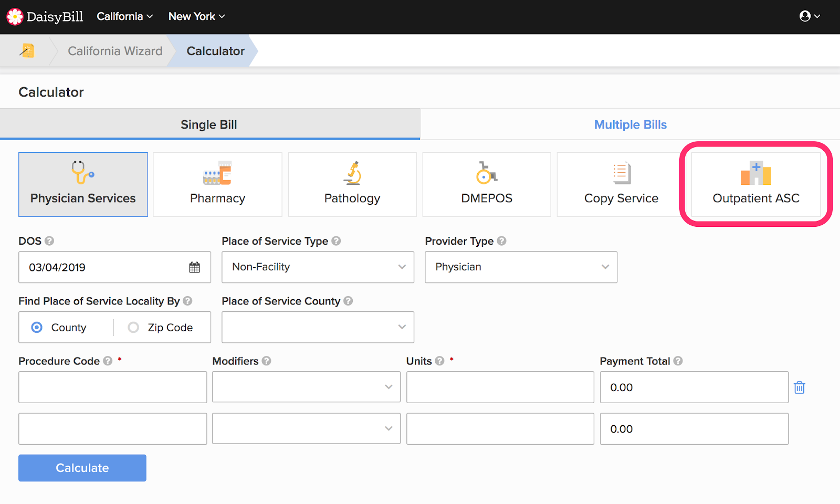Click help icon beside Place of Service Type
The image size is (840, 504).
coord(336,241)
